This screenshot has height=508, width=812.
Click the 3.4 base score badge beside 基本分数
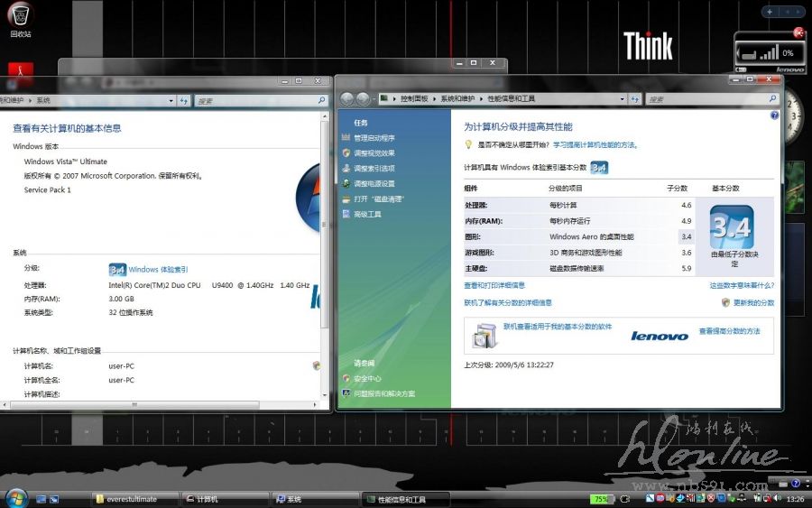coord(599,167)
